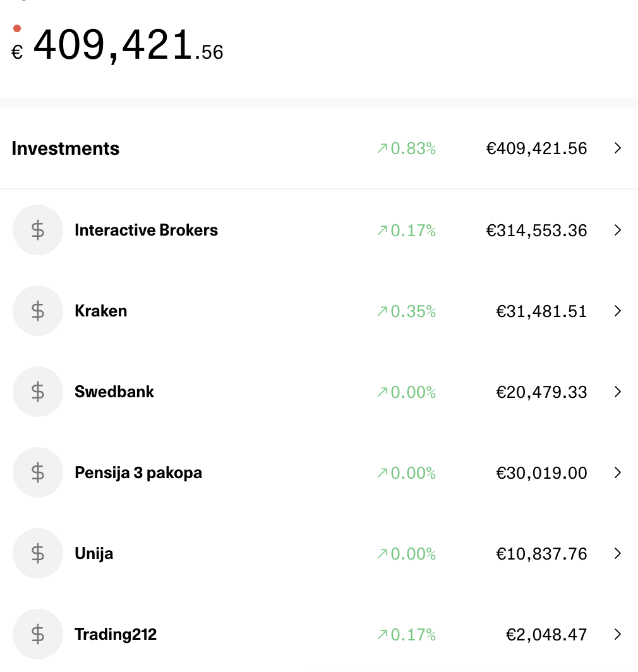The image size is (638, 672).
Task: Click the Kraken €31,481.51 balance
Action: pyautogui.click(x=541, y=311)
